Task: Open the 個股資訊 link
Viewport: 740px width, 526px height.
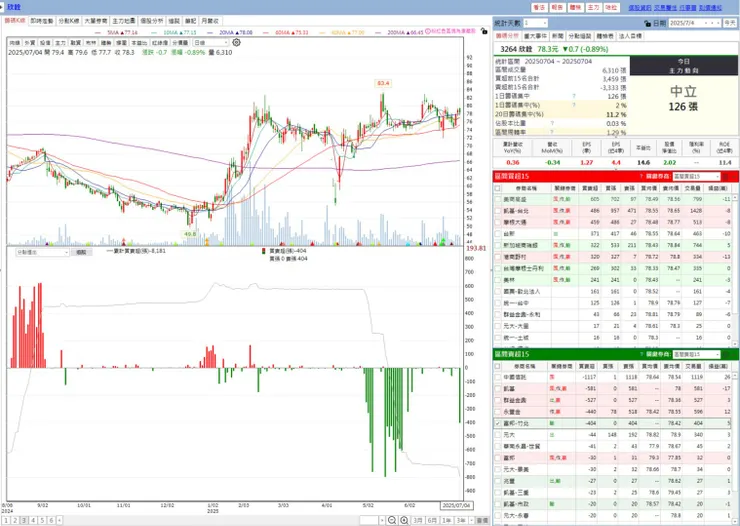Action: pyautogui.click(x=640, y=8)
